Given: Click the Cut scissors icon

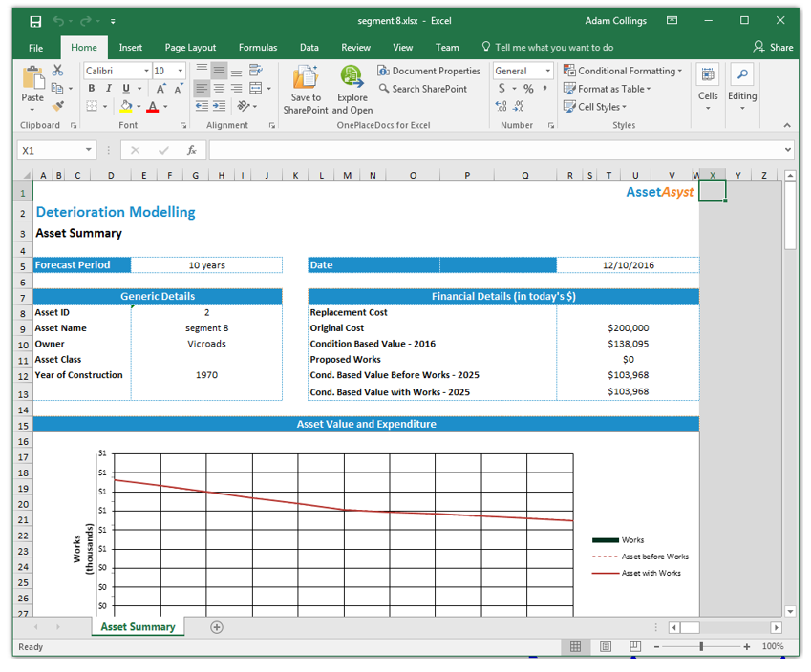Looking at the screenshot, I should 58,71.
